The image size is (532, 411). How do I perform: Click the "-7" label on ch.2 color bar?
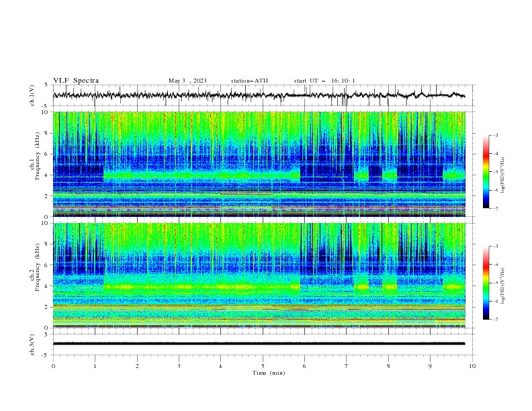(495, 320)
